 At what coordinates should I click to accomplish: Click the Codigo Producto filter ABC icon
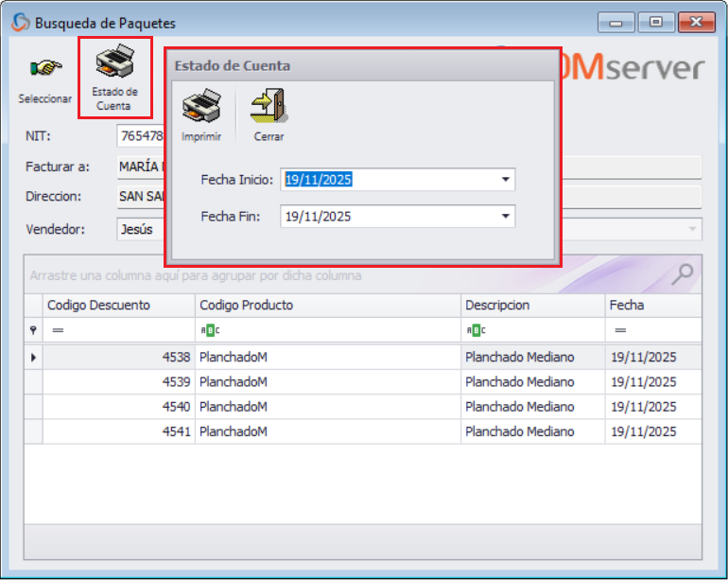209,330
